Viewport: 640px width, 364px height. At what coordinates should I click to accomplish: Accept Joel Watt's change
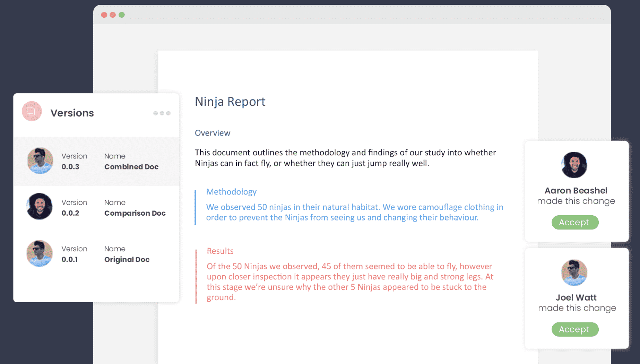[575, 329]
